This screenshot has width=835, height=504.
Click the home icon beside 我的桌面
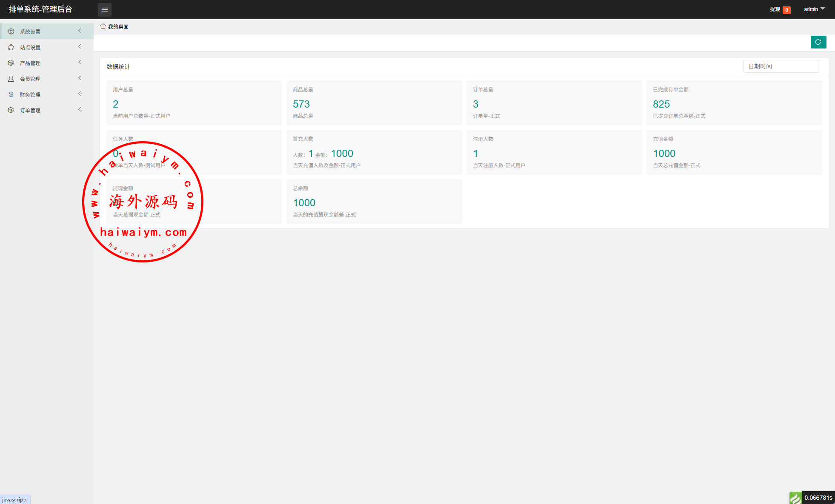tap(103, 26)
